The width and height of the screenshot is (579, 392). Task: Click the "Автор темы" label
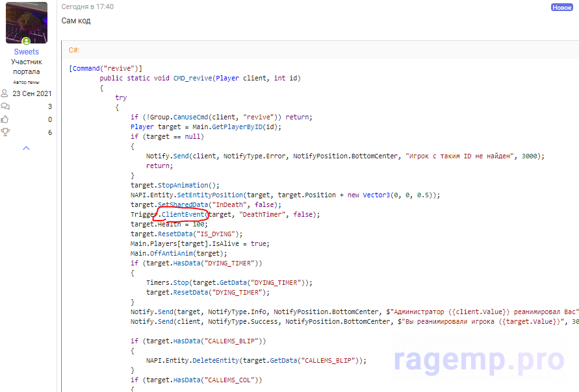(x=27, y=82)
